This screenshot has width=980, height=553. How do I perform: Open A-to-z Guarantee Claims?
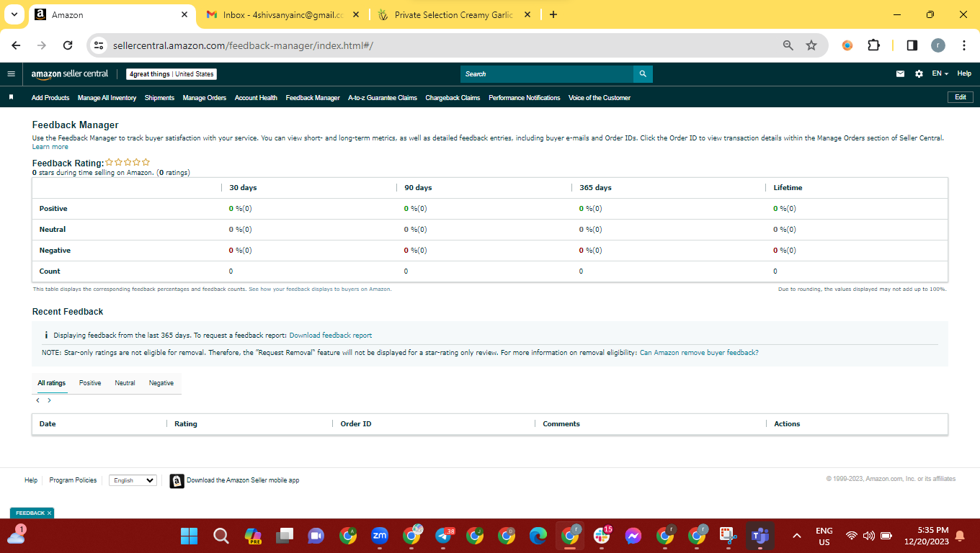(x=383, y=98)
